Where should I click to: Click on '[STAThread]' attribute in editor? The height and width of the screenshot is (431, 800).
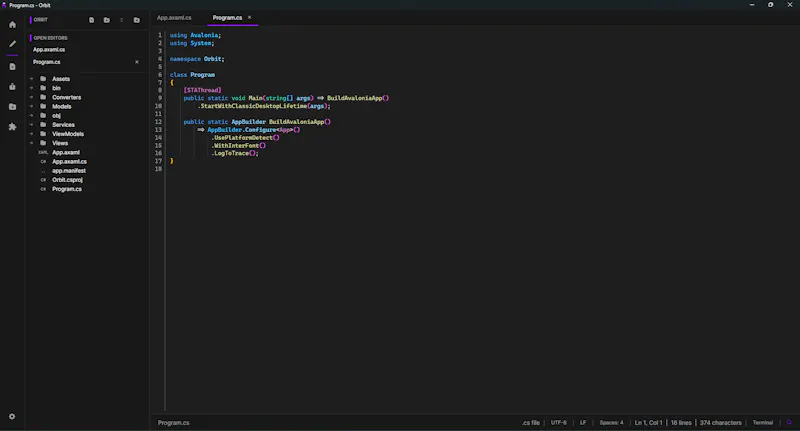(202, 90)
